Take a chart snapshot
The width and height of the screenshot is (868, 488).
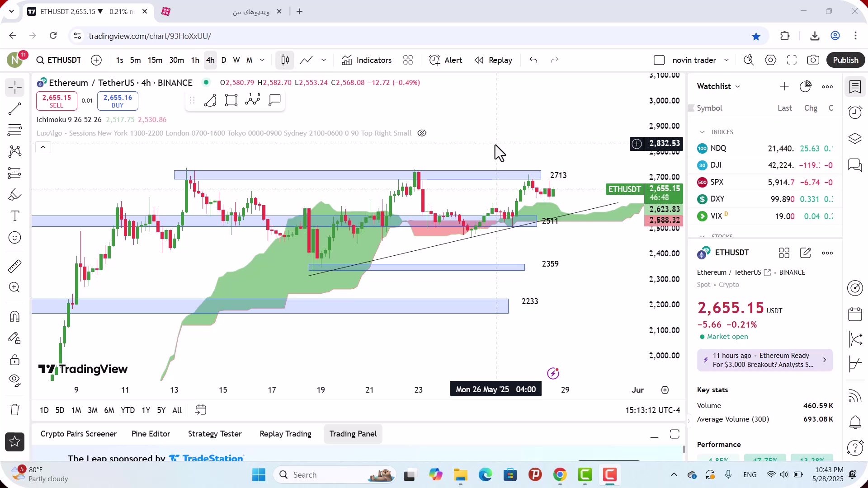click(813, 60)
